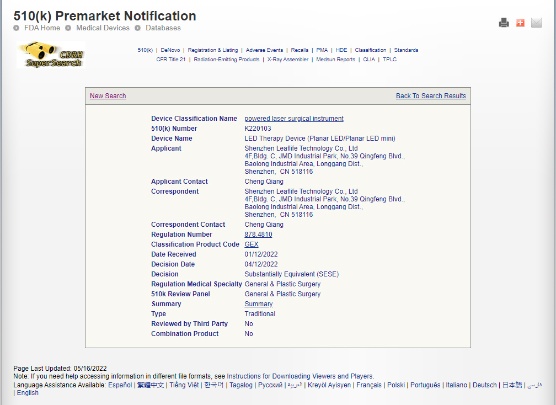Open Medical Devices breadcrumb link

click(x=102, y=28)
